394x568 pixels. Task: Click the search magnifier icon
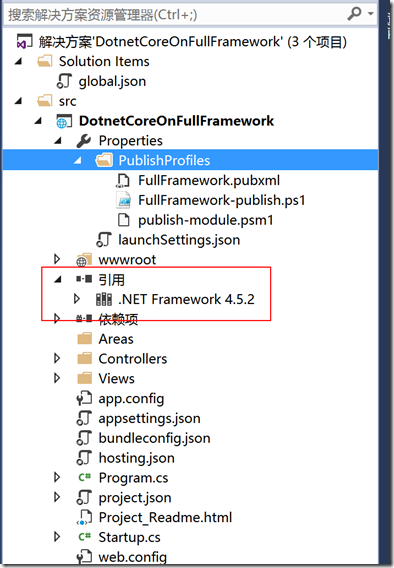click(x=354, y=14)
